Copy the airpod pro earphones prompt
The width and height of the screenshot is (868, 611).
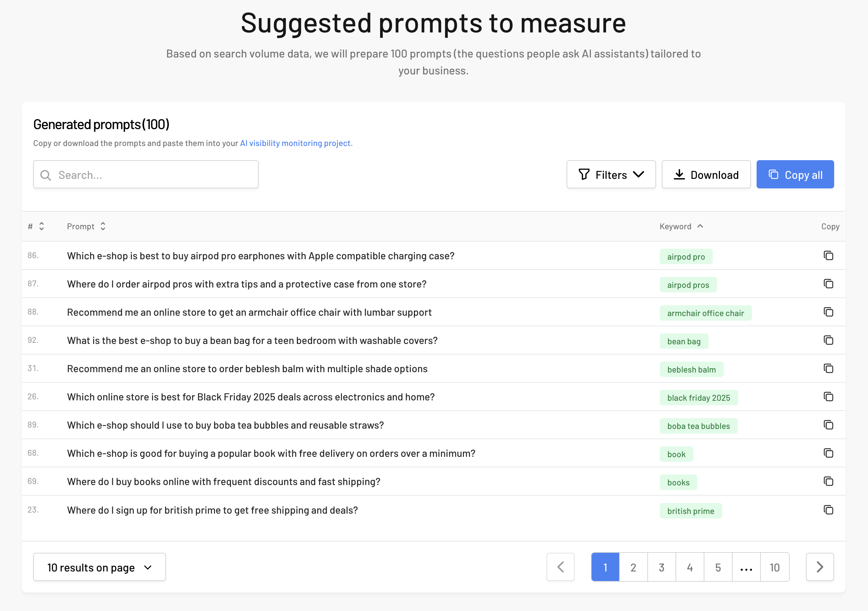pyautogui.click(x=828, y=256)
